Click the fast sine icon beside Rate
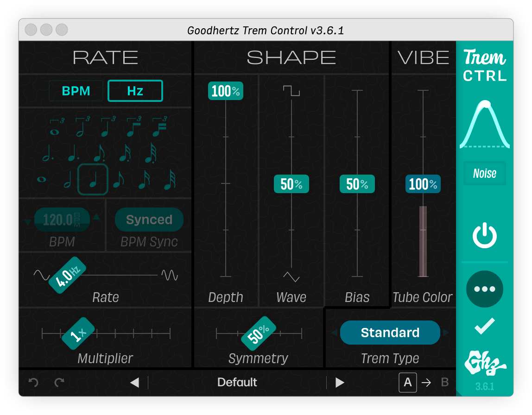 (170, 275)
